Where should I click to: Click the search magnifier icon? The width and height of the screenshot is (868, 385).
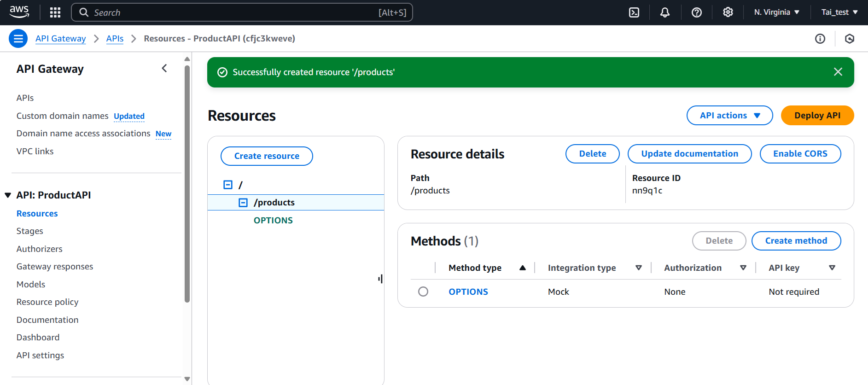[84, 12]
